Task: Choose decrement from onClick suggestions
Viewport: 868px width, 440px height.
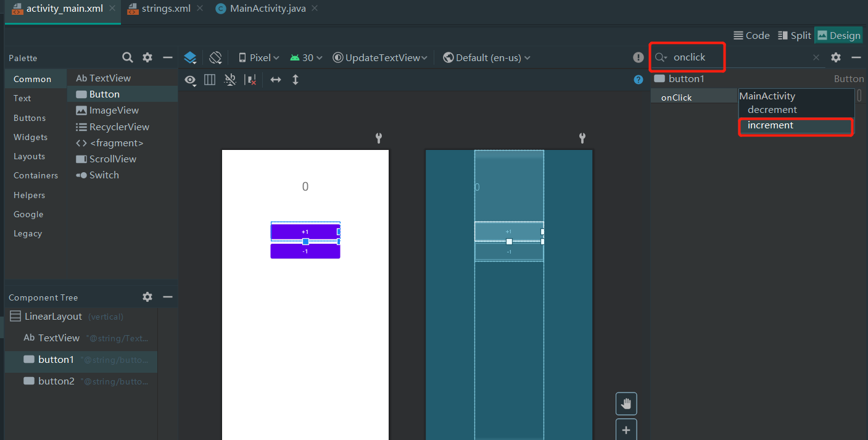Action: (x=796, y=110)
